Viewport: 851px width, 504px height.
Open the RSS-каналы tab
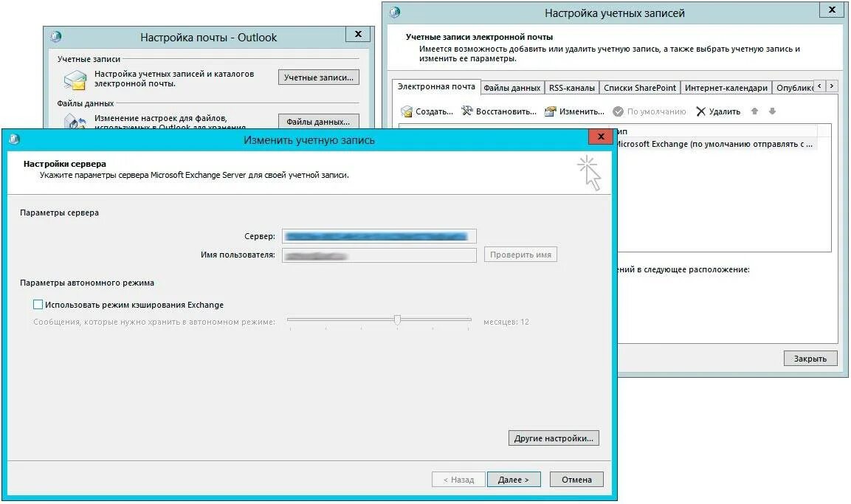(x=571, y=88)
